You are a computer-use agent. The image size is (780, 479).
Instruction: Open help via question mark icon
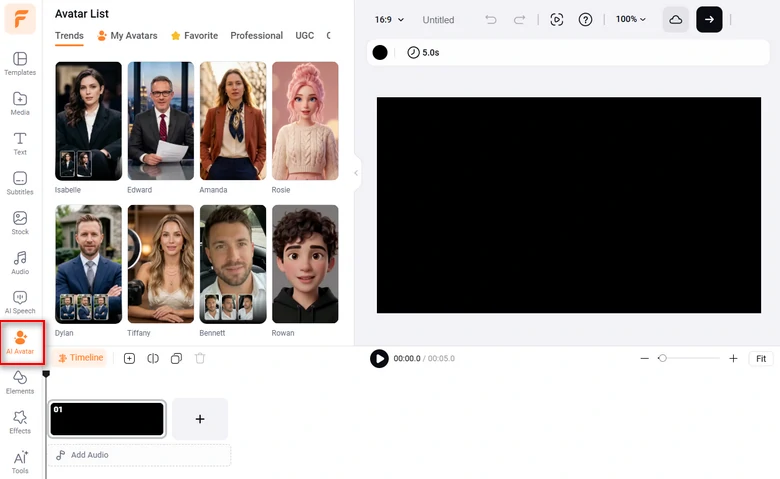click(x=585, y=19)
